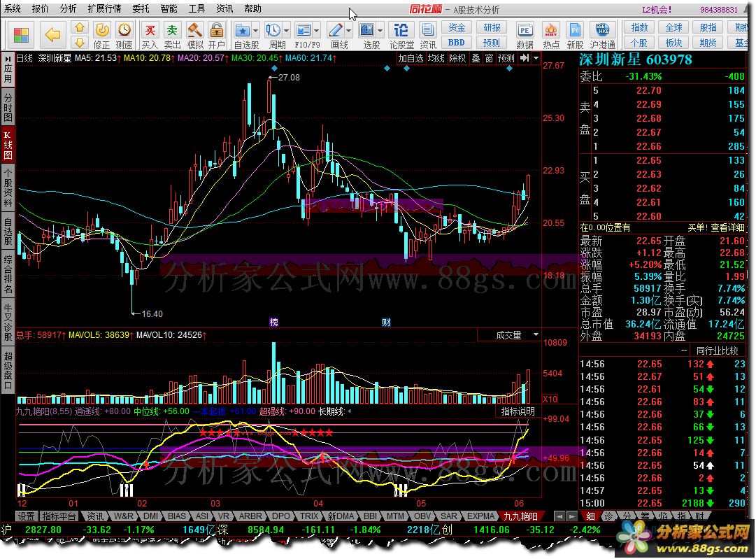Open the F10/F9 dropdown arrow
The width and height of the screenshot is (756, 559).
(316, 31)
